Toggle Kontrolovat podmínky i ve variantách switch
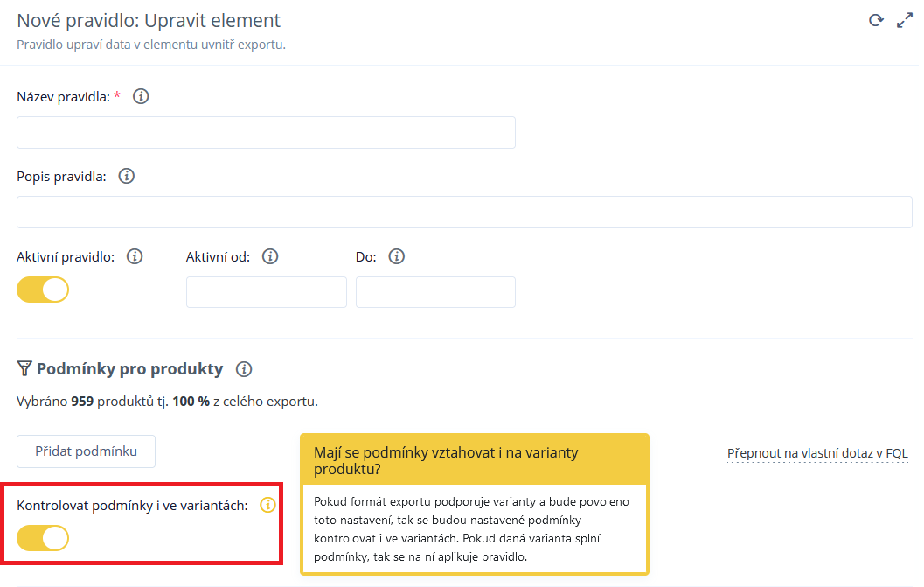 pos(43,538)
